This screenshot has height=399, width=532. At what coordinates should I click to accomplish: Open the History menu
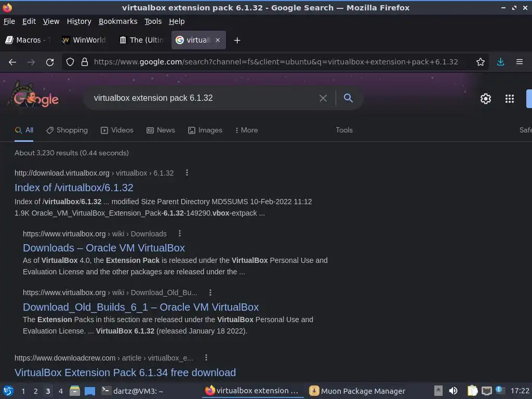coord(79,21)
